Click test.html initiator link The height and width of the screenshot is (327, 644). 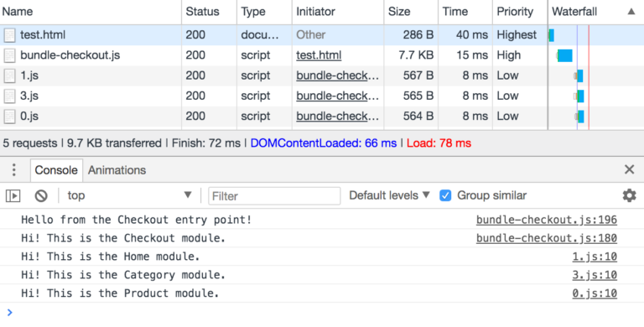pos(319,55)
